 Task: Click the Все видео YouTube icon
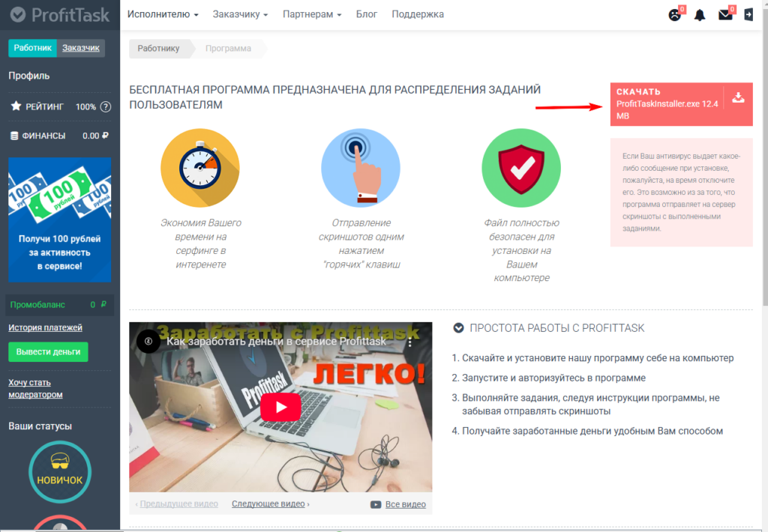pos(376,504)
